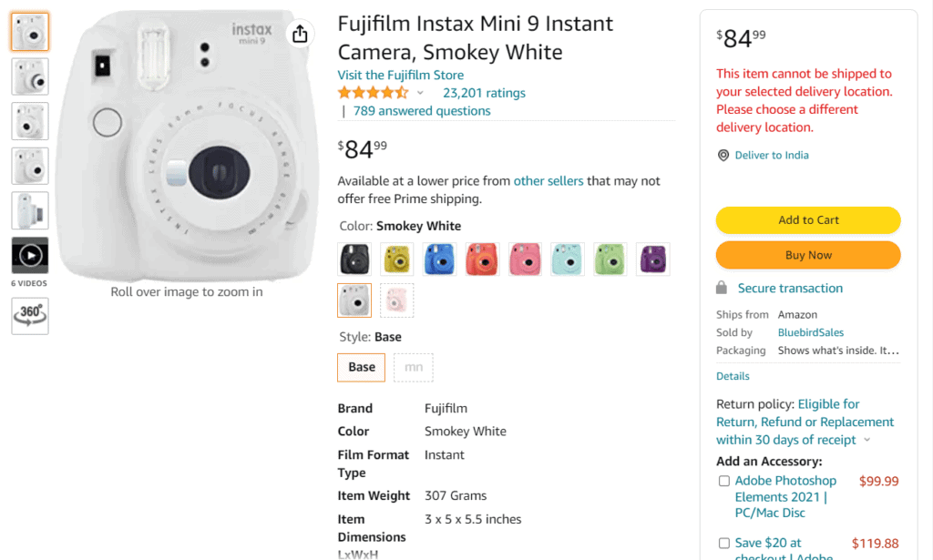The height and width of the screenshot is (560, 933).
Task: Tick the Save $20 at checkout checkbox
Action: 724,544
